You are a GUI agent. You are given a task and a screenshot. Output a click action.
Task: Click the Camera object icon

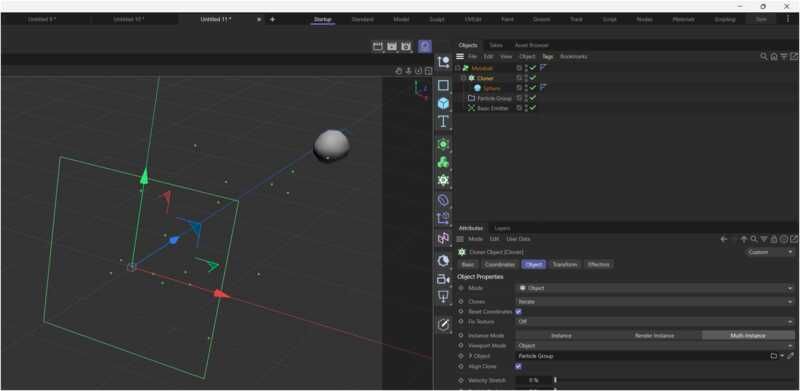(x=443, y=279)
